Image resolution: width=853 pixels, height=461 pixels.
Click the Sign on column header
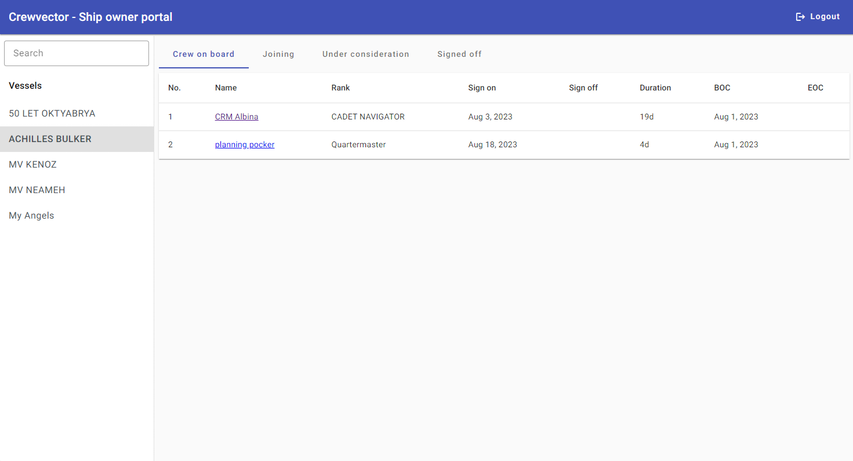pyautogui.click(x=482, y=88)
